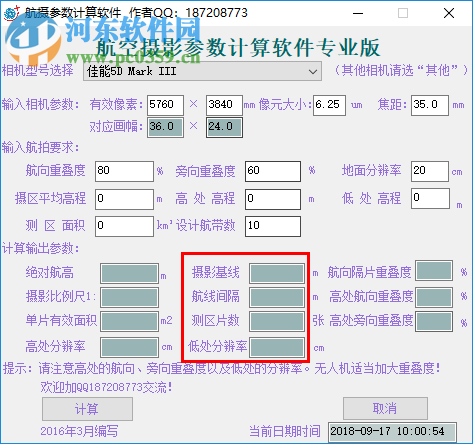Click the 摄影基线 output field
This screenshot has width=473, height=444.
pyautogui.click(x=277, y=273)
